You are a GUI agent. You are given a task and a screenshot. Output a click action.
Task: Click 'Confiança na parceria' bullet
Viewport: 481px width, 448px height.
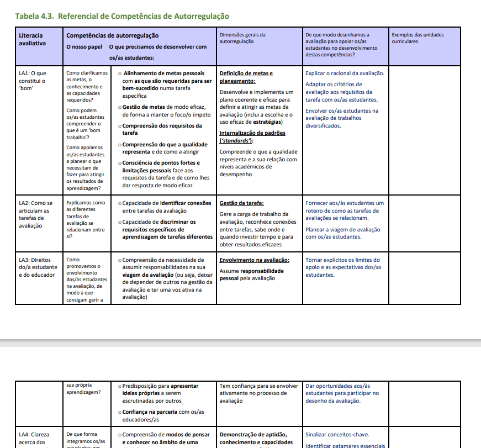point(161,416)
